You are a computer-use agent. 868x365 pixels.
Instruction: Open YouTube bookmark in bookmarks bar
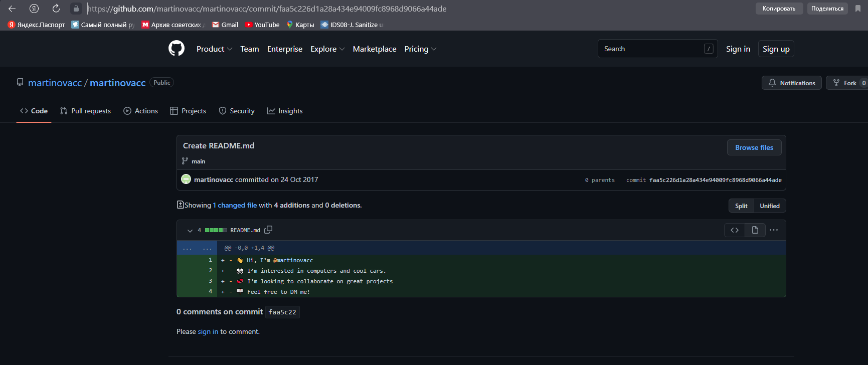tap(262, 25)
